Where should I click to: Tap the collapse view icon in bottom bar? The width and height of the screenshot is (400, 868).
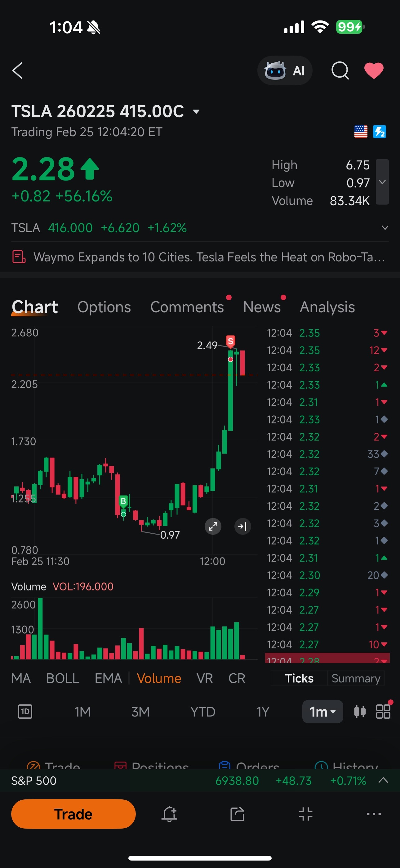[x=305, y=814]
